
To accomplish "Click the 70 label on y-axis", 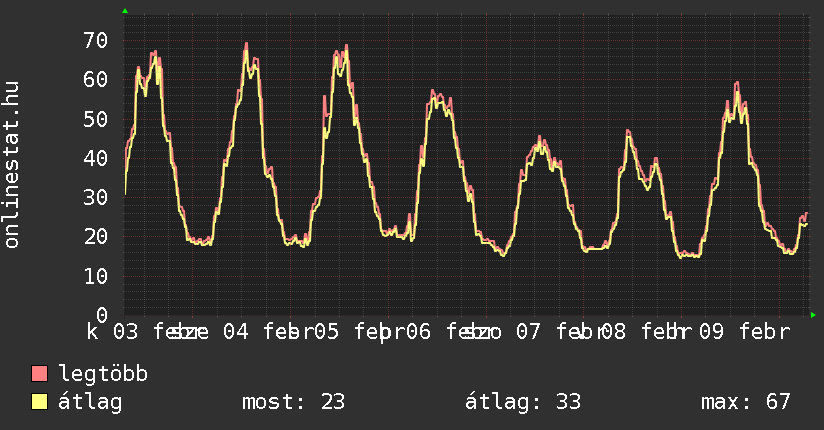I will pos(95,41).
